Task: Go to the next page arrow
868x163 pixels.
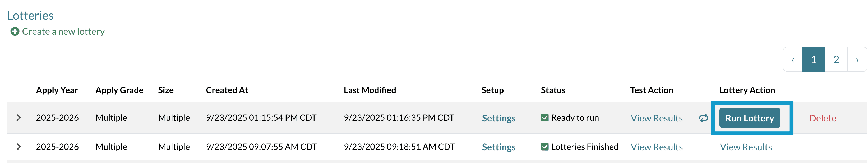Action: click(857, 60)
